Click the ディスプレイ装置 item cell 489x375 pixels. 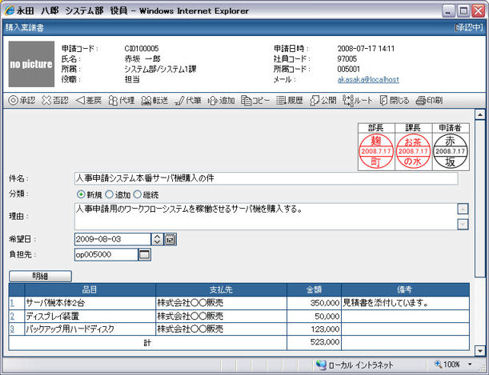point(90,316)
